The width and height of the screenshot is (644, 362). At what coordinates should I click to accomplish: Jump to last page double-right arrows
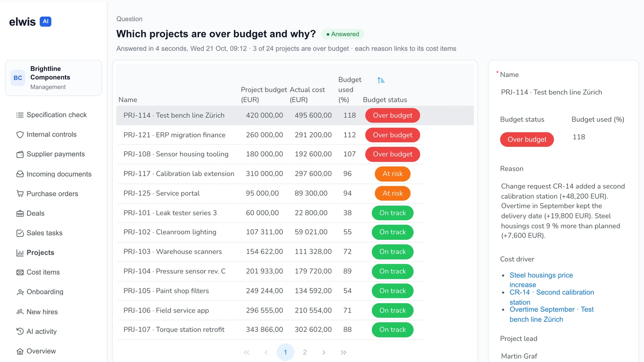(x=343, y=352)
